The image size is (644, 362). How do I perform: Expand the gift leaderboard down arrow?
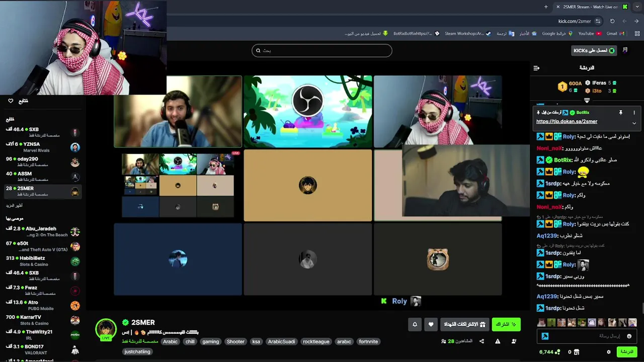click(x=587, y=101)
